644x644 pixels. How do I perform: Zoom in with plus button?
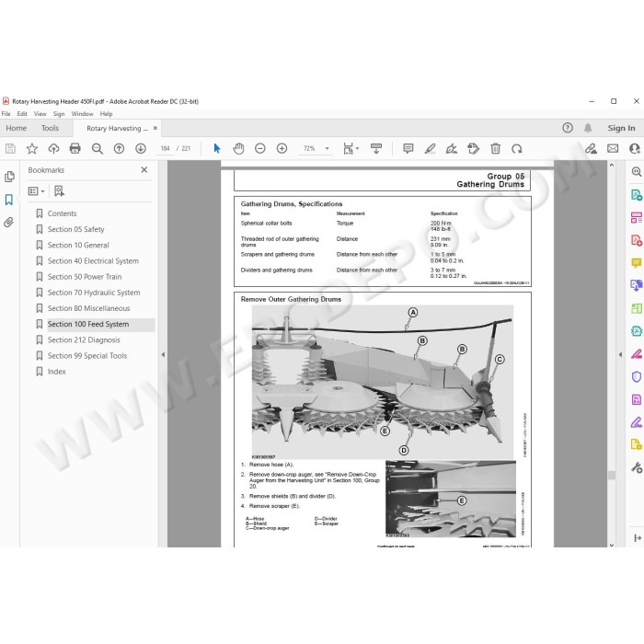pyautogui.click(x=282, y=149)
